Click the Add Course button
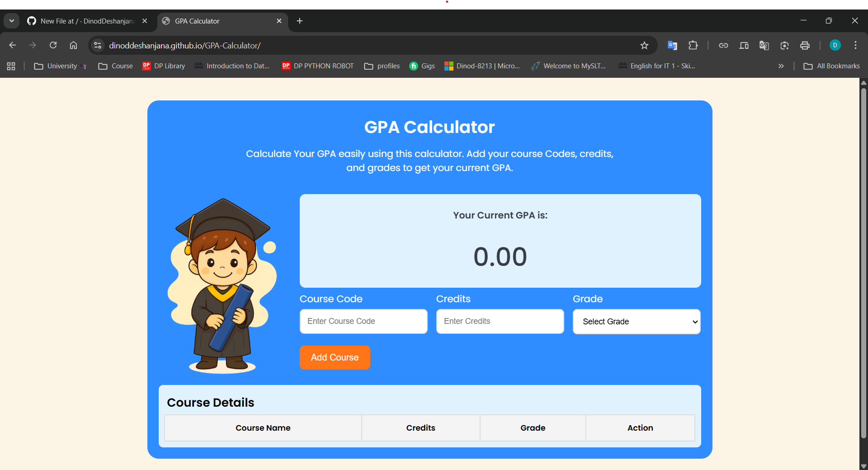Viewport: 868px width, 470px height. click(335, 357)
